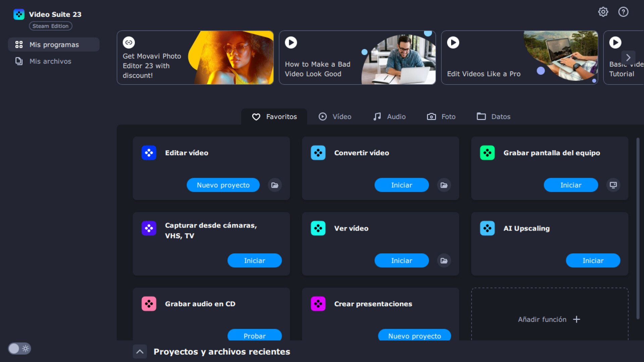Click the Video Suite 23 logo icon
The image size is (644, 362).
click(19, 14)
